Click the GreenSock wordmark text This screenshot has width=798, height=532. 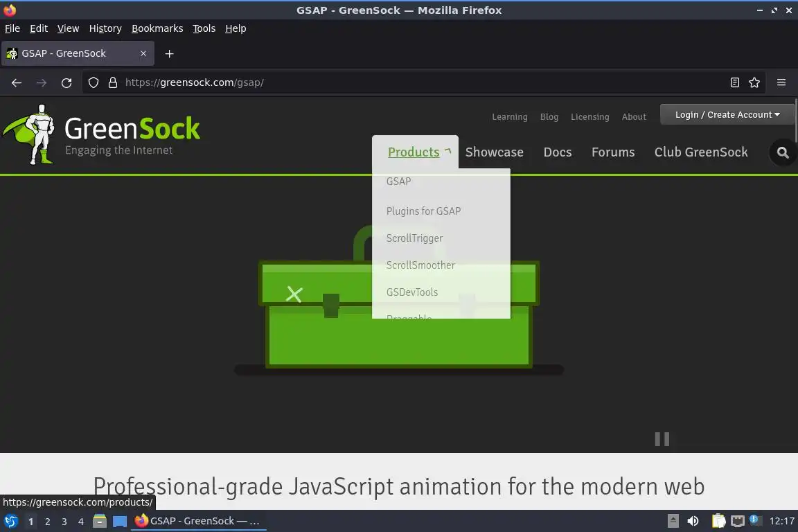pyautogui.click(x=132, y=128)
